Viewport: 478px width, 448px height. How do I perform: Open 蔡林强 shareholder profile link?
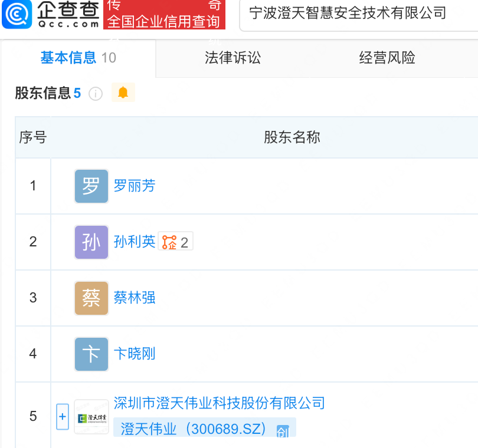[135, 298]
